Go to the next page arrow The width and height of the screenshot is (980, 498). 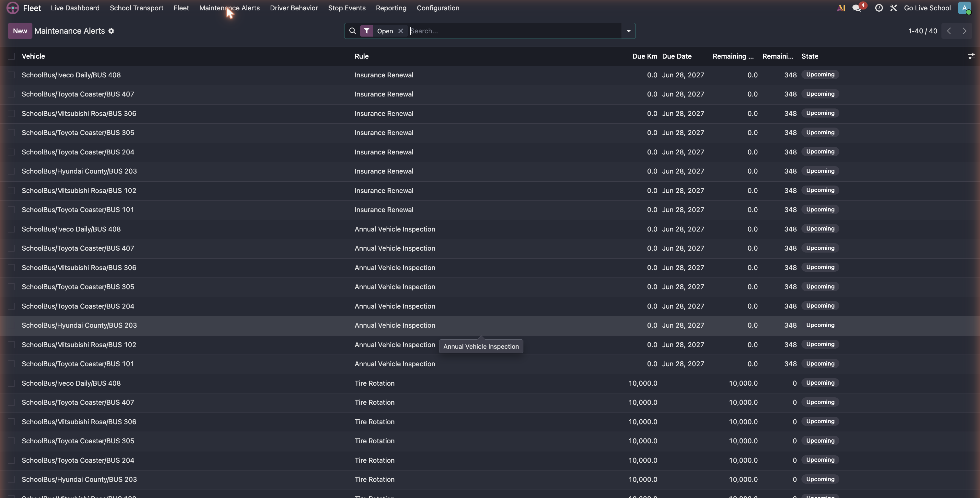(x=964, y=31)
